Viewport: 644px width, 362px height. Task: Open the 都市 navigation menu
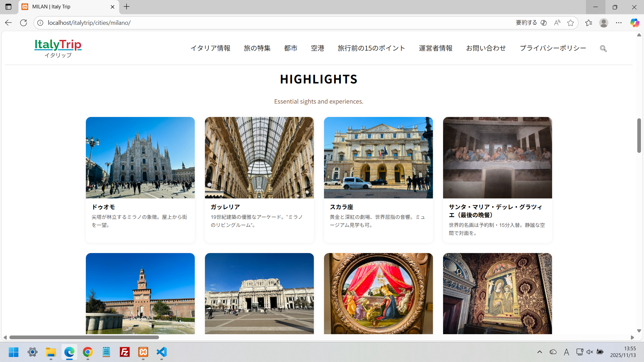(x=290, y=48)
